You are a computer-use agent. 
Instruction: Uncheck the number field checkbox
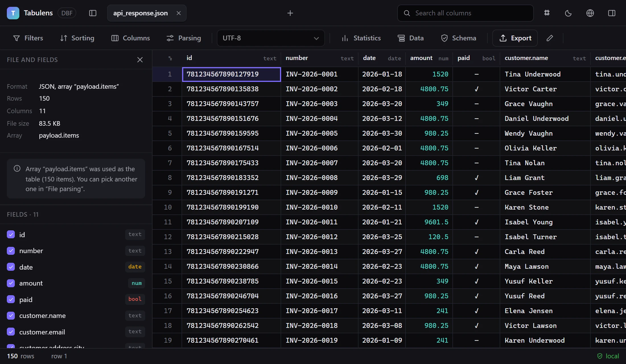pos(11,251)
